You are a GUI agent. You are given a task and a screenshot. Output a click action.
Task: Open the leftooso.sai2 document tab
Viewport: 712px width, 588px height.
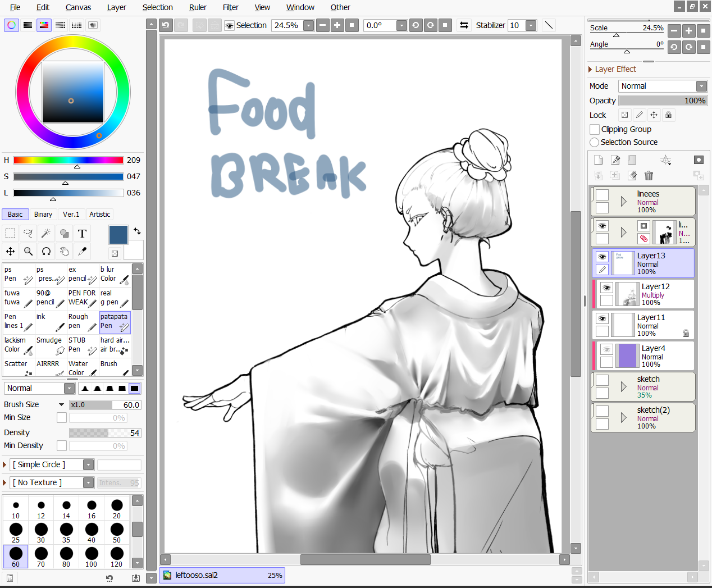222,575
